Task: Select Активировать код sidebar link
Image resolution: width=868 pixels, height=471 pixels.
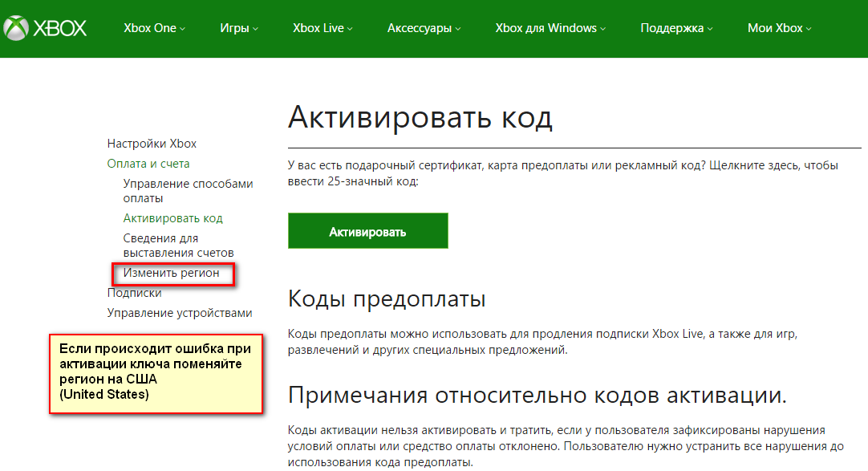Action: tap(172, 218)
